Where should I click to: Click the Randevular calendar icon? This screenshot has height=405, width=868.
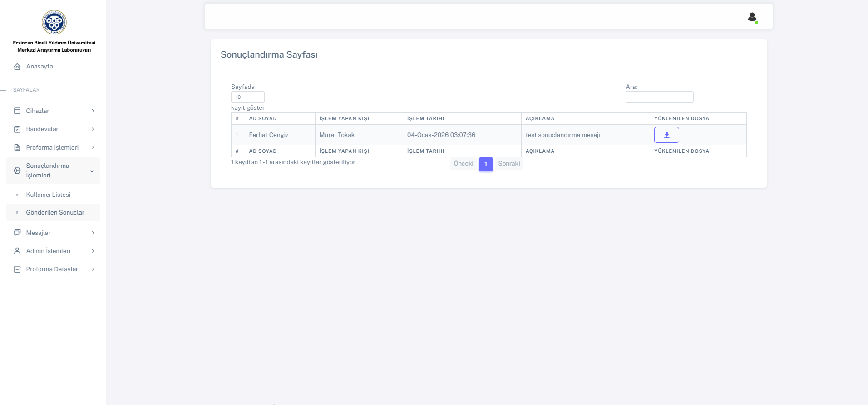17,129
